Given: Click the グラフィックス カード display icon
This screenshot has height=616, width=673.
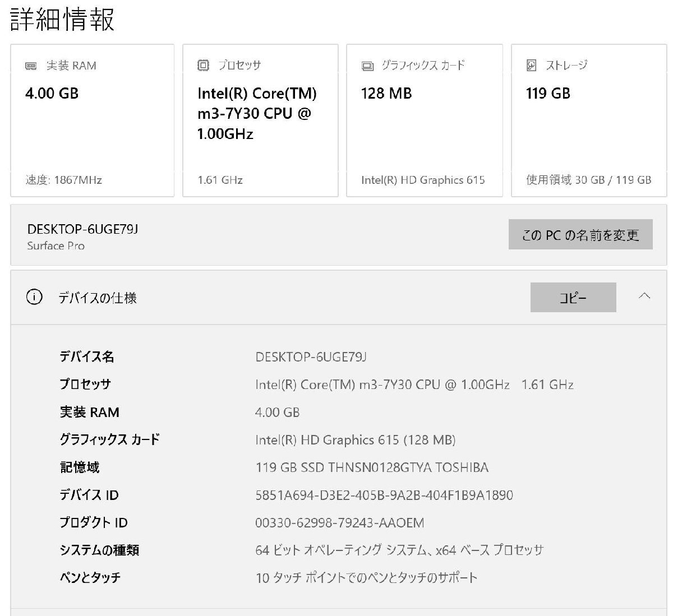Looking at the screenshot, I should coord(367,65).
